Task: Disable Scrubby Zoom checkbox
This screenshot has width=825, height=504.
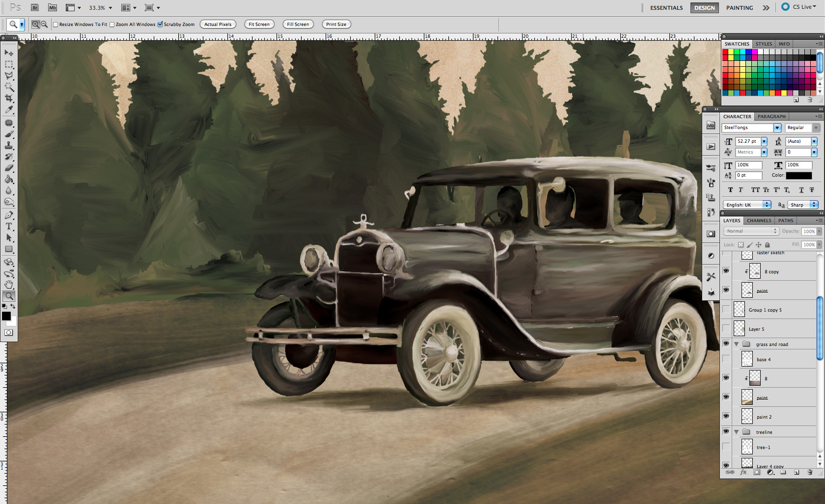Action: click(x=160, y=24)
